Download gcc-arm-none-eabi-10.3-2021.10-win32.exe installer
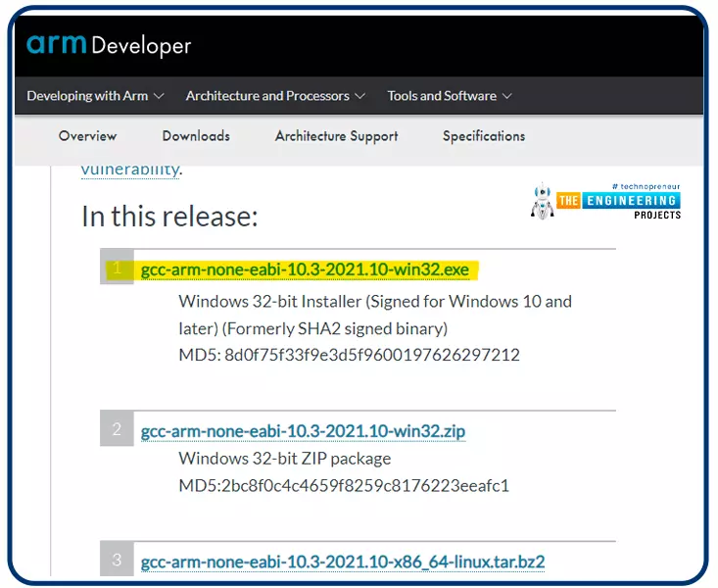This screenshot has width=718, height=588. pos(305,269)
